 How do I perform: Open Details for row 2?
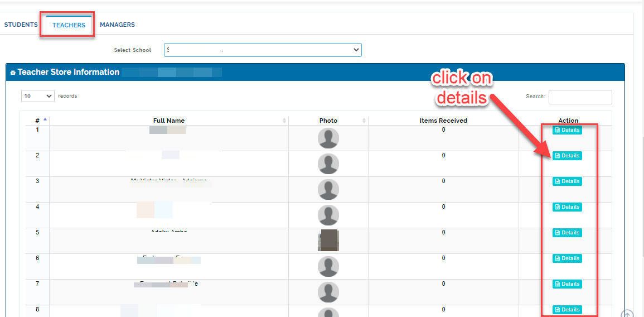click(x=567, y=155)
